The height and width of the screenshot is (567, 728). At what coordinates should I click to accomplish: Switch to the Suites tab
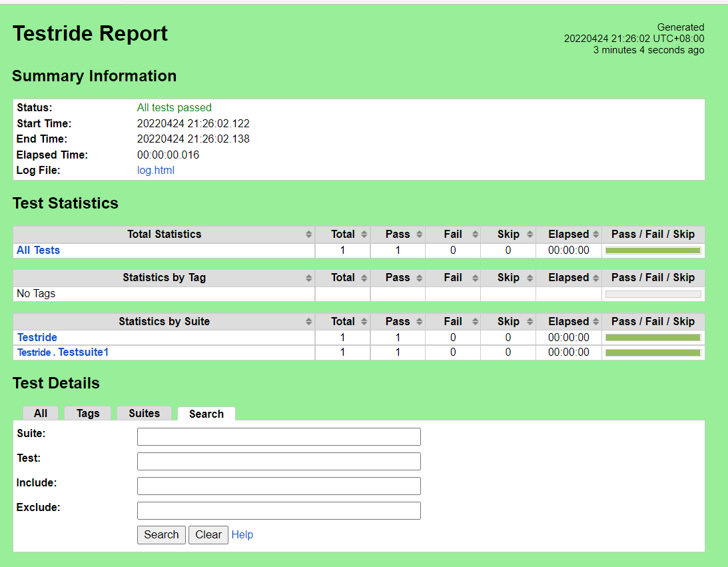(144, 413)
